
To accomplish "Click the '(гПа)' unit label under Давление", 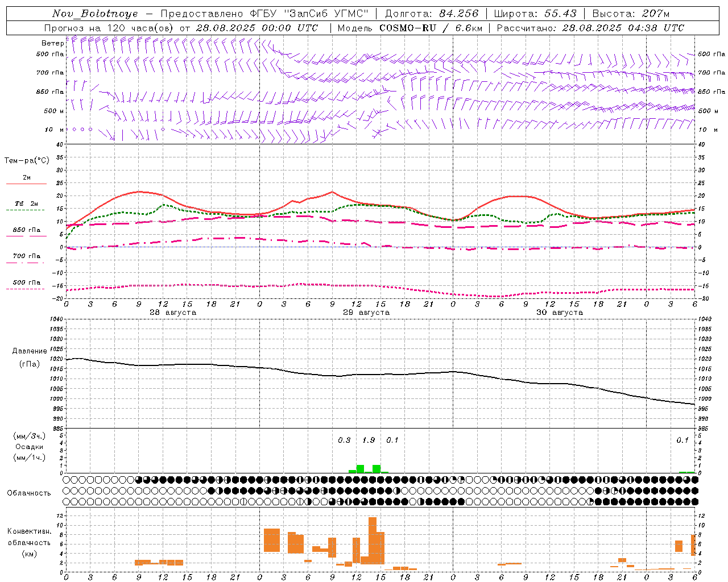I will click(x=30, y=364).
